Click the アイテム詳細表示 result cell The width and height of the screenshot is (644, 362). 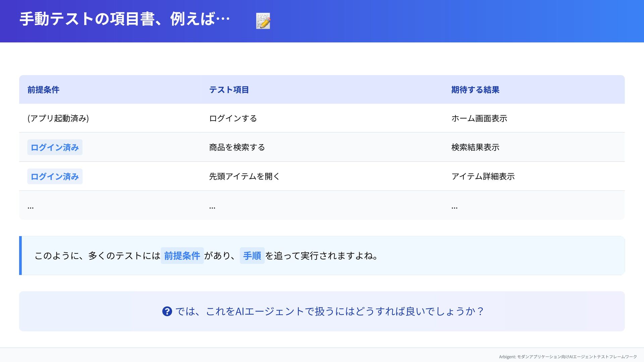tap(483, 177)
